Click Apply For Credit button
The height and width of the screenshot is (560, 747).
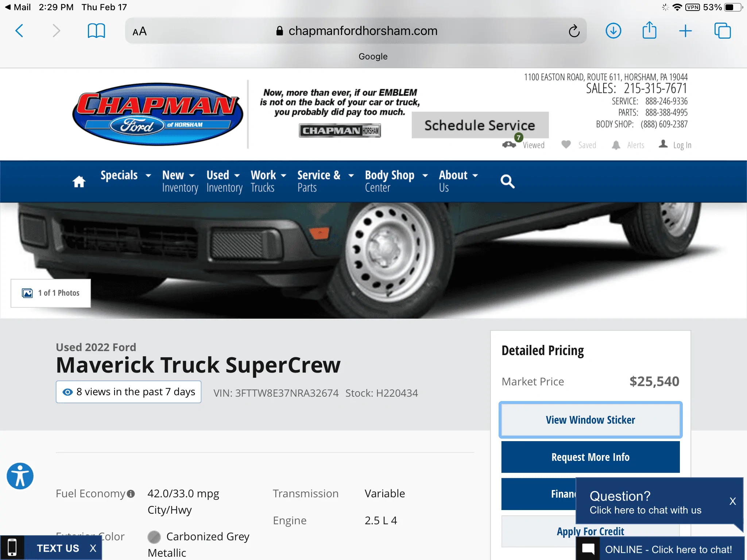pos(590,531)
